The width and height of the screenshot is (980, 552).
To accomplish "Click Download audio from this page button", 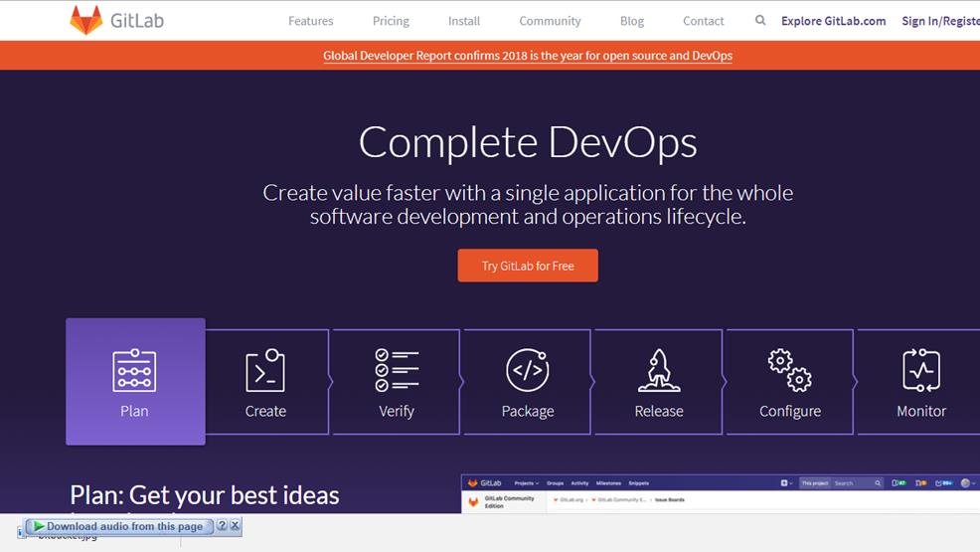I will [x=119, y=526].
